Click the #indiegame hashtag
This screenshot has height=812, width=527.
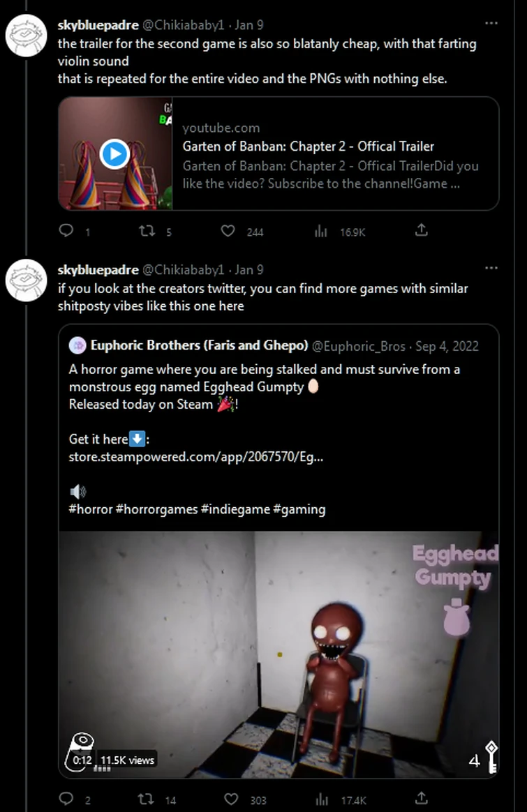tap(235, 509)
